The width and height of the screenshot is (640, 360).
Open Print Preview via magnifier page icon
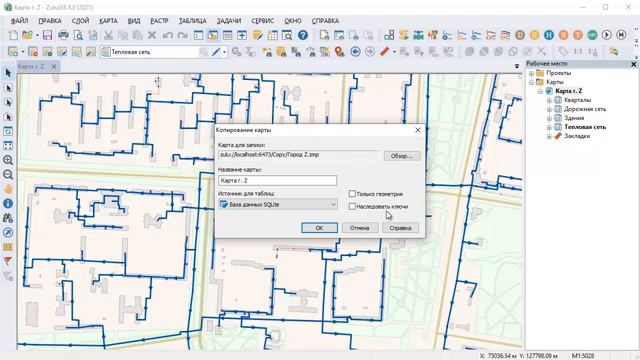point(78,35)
